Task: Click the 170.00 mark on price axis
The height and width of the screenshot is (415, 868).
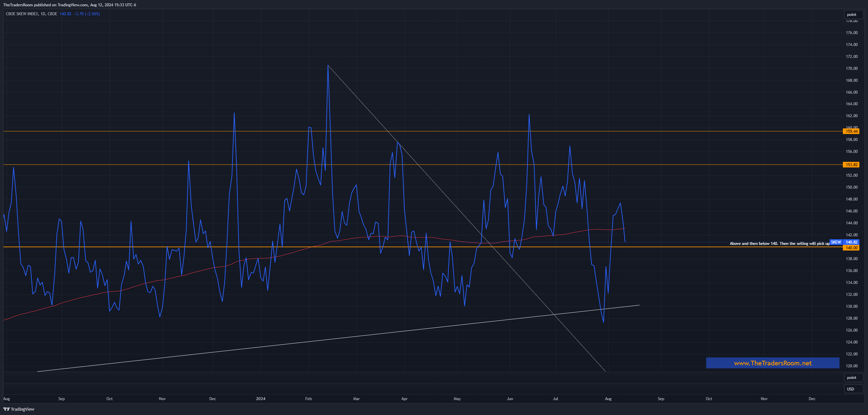Action: (851, 69)
